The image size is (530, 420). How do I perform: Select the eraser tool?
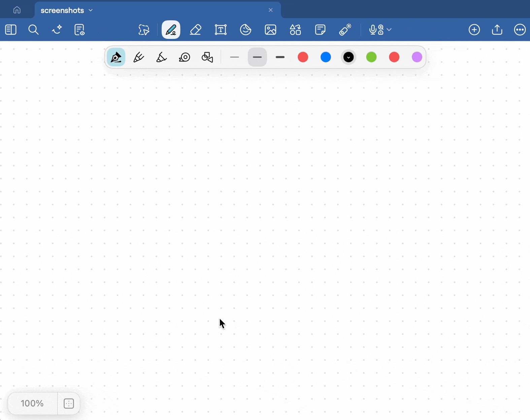[x=196, y=30]
